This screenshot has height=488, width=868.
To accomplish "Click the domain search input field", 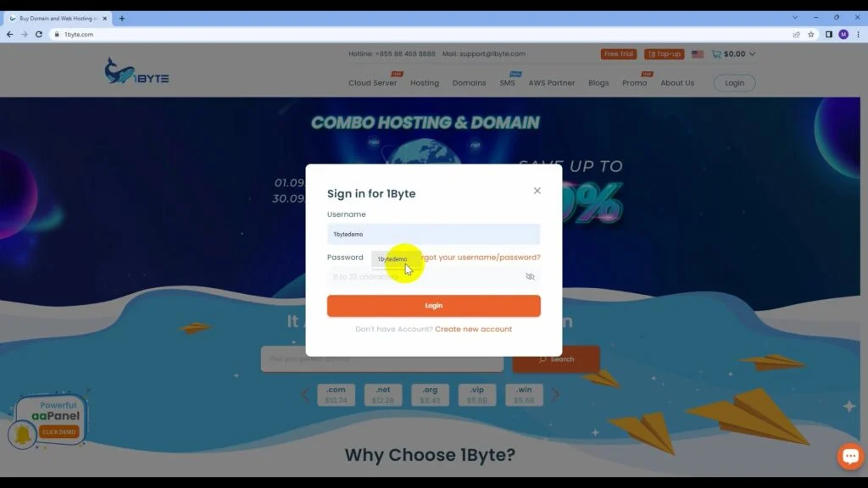I will coord(382,359).
